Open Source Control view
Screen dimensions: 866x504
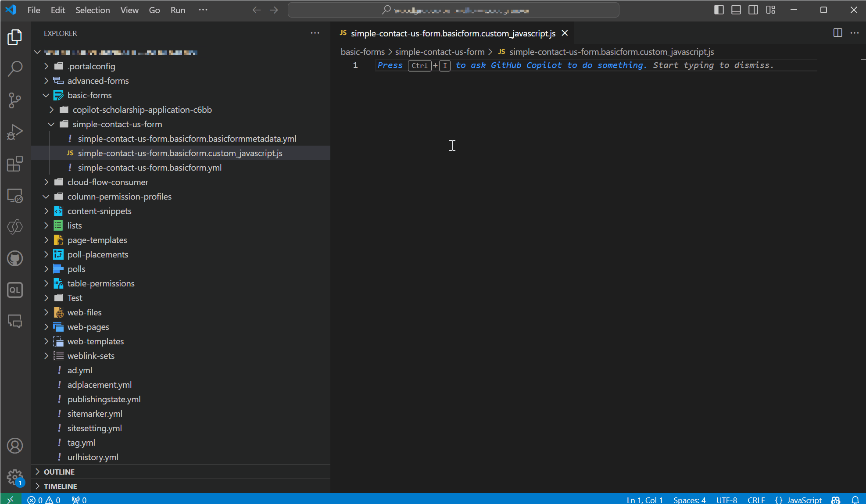15,100
